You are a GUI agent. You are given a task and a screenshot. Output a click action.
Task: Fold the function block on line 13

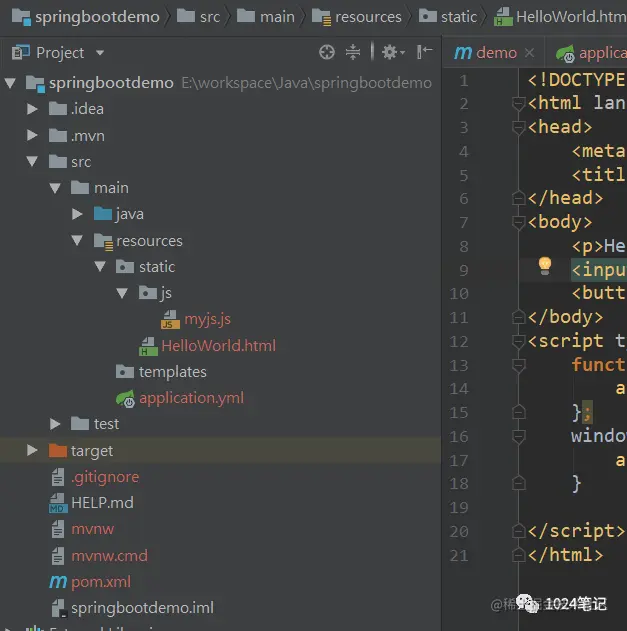(518, 365)
